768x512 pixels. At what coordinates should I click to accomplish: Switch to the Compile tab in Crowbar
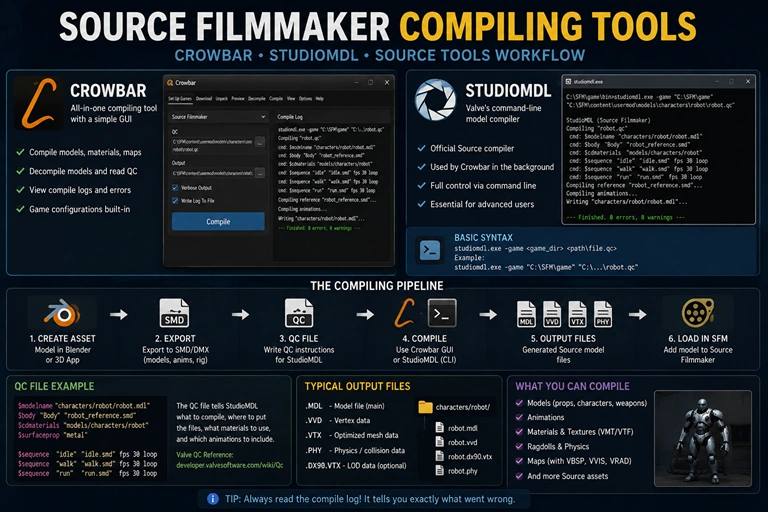pos(276,98)
